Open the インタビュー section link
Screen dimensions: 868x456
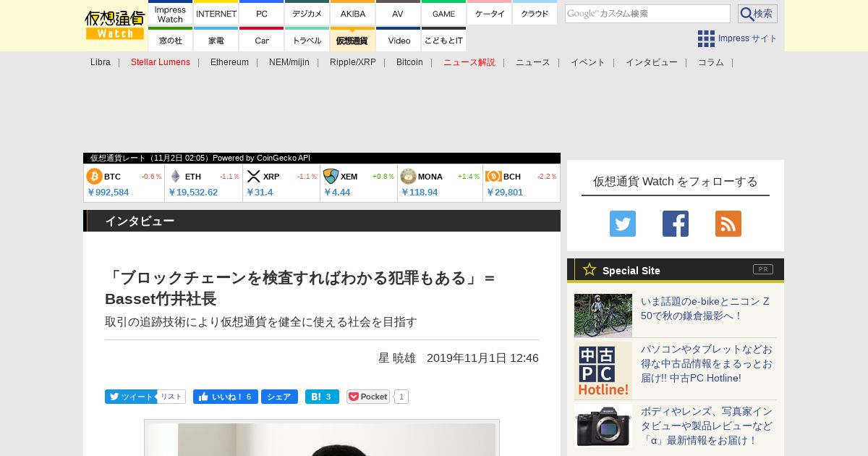click(x=652, y=62)
